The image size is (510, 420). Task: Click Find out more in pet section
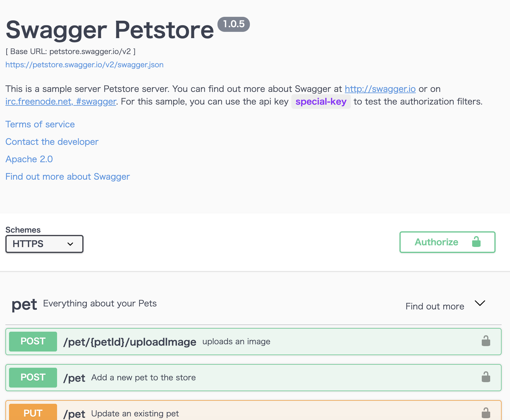435,306
